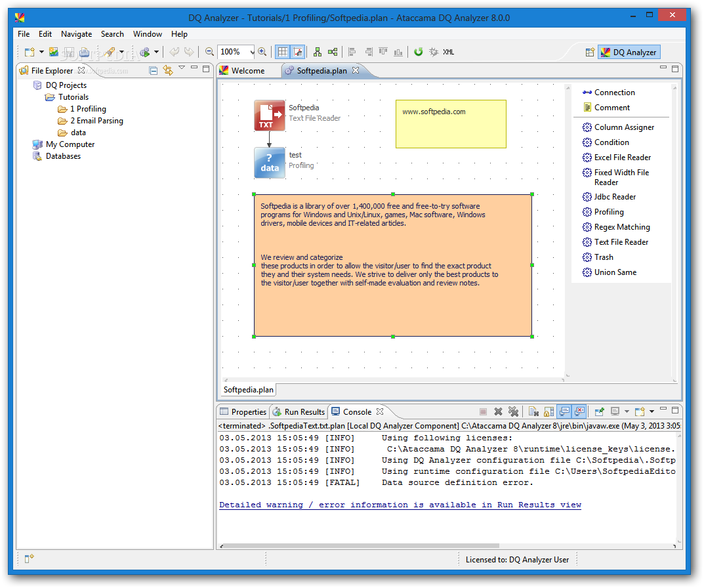704x588 pixels.
Task: Toggle Scroll Lock in console toolbar
Action: point(549,411)
